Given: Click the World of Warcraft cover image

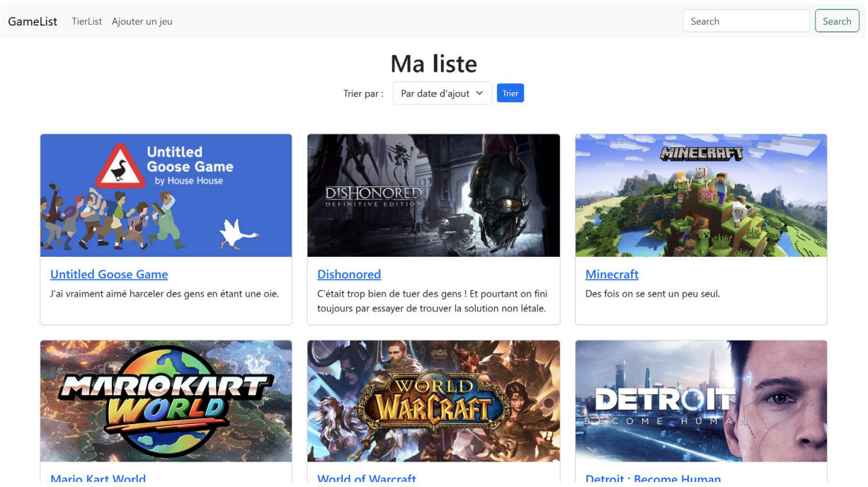Looking at the screenshot, I should 433,401.
